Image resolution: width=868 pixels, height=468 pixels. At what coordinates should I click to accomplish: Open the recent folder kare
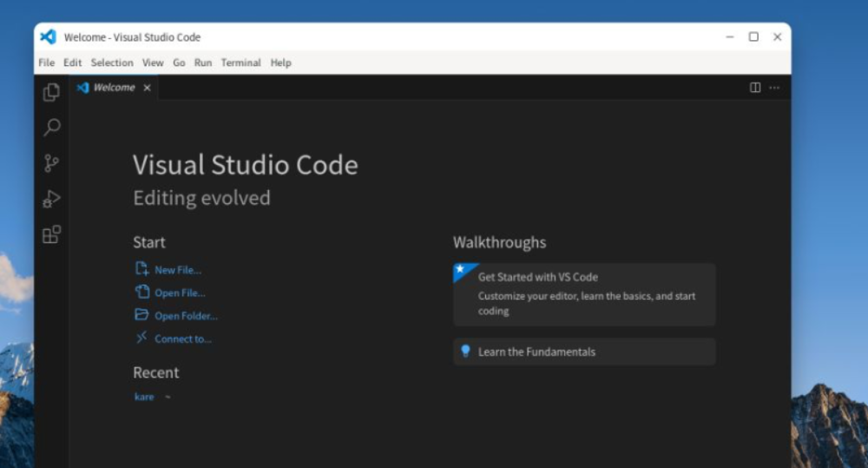pos(144,397)
